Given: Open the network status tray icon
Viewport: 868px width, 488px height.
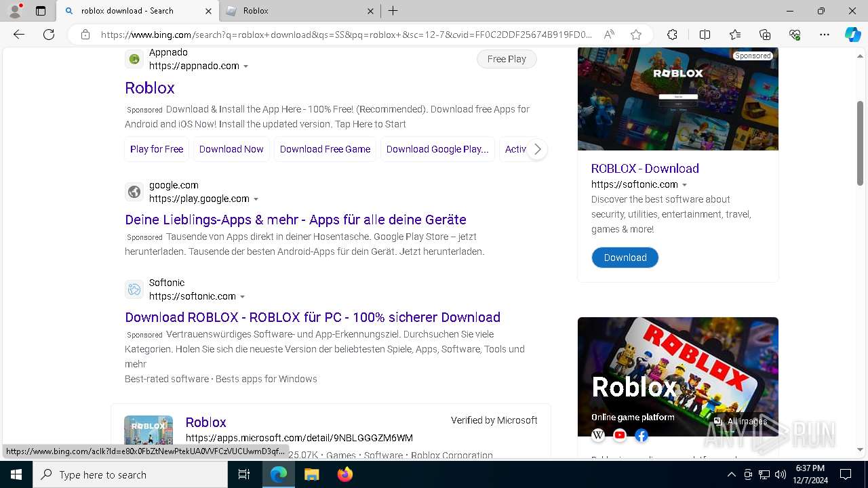Looking at the screenshot, I should [764, 474].
